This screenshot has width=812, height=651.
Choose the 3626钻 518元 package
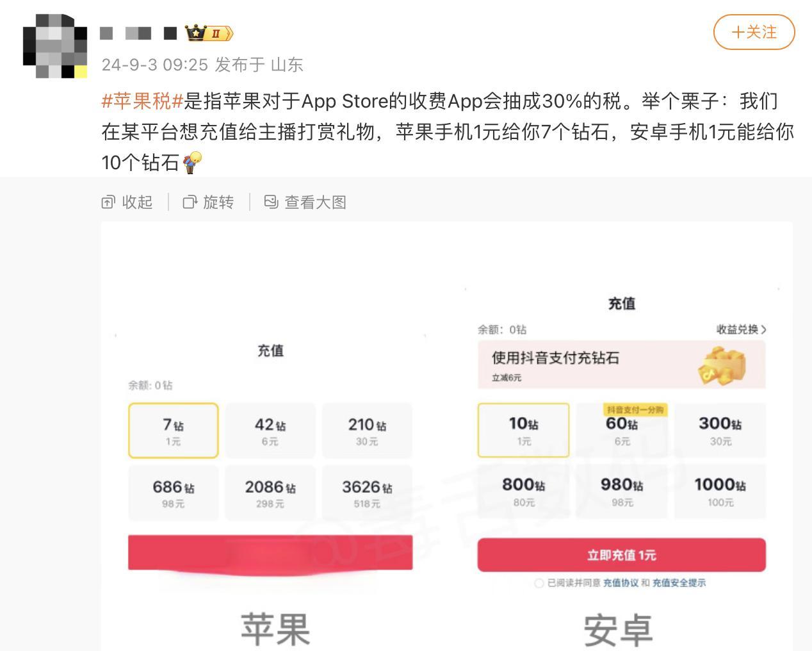click(367, 493)
